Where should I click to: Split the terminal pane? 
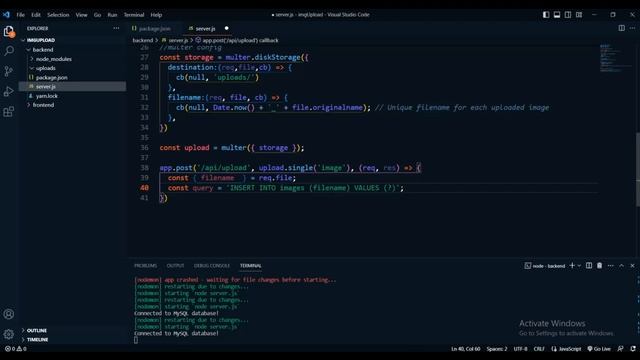tap(589, 265)
